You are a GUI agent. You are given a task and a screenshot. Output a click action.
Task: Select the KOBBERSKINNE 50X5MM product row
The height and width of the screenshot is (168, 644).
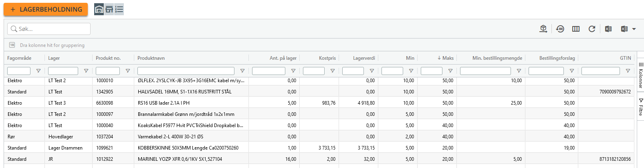319,148
